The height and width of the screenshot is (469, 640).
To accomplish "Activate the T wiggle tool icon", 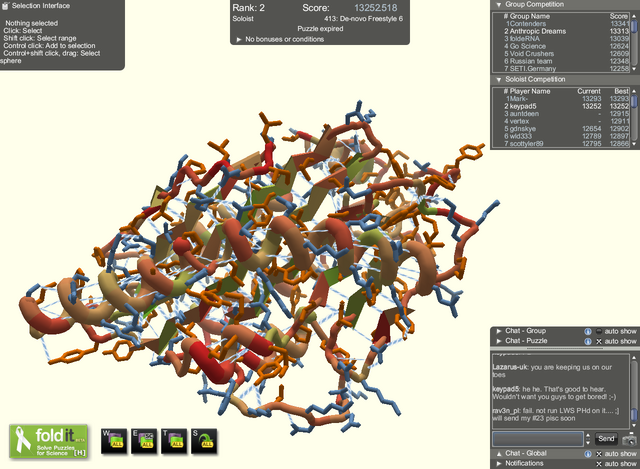I will pyautogui.click(x=174, y=441).
